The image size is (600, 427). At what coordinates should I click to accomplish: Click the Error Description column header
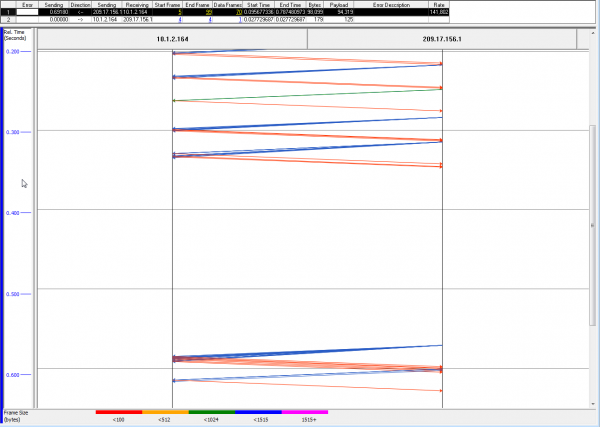point(391,5)
